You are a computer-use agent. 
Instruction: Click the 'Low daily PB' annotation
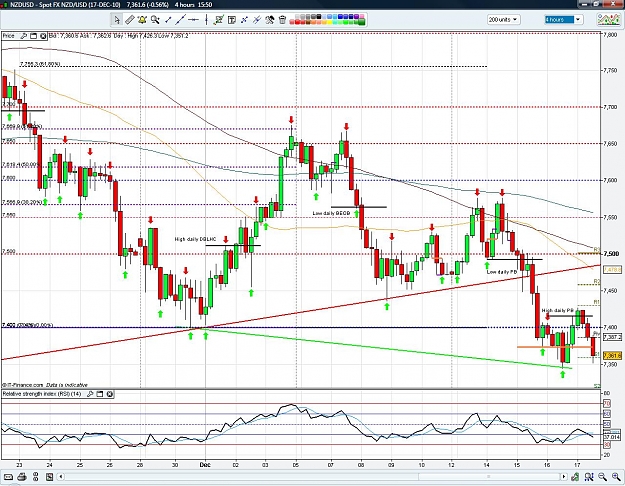pyautogui.click(x=501, y=272)
